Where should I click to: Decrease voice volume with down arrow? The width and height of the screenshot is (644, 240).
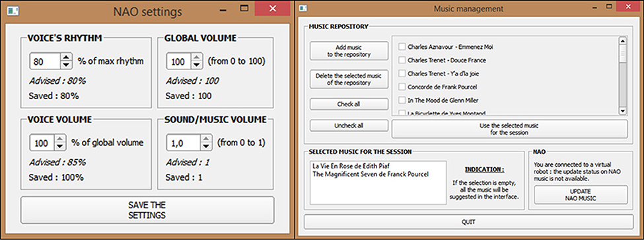click(60, 147)
